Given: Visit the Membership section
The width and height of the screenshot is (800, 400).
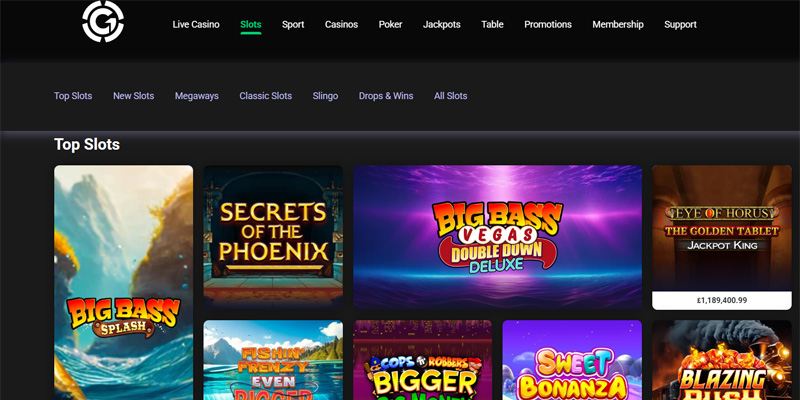Looking at the screenshot, I should 624,24.
